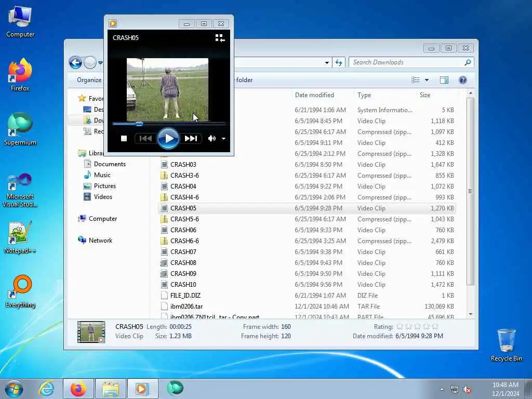Select the CRASH09 video file
Image resolution: width=532 pixels, height=399 pixels.
tap(183, 273)
